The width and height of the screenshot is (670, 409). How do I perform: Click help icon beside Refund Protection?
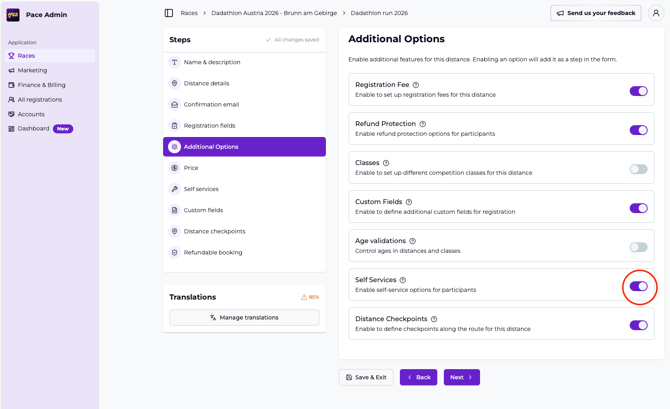(423, 124)
